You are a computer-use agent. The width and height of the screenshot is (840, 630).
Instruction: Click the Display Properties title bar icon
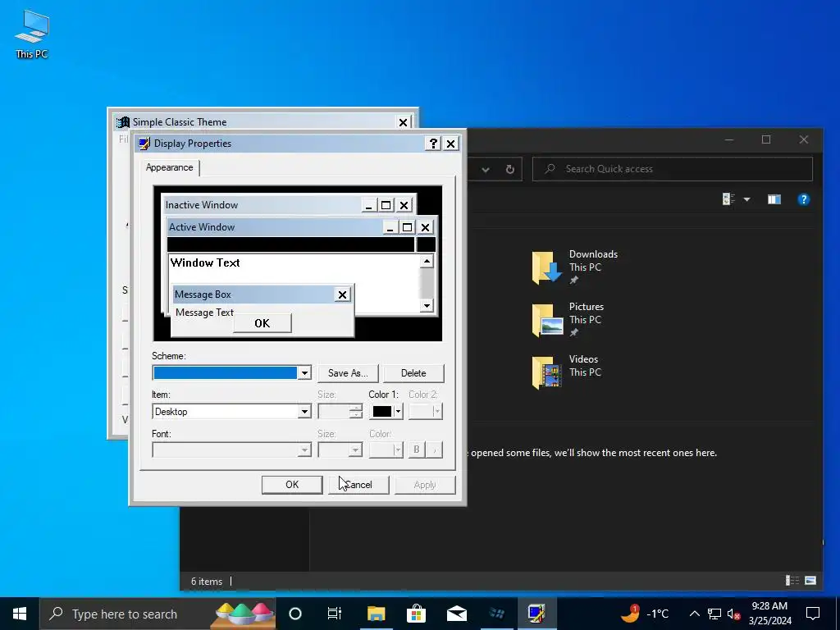coord(144,144)
